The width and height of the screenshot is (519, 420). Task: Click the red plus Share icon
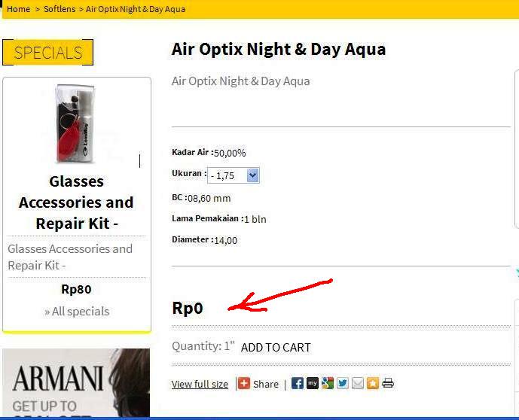pos(244,383)
